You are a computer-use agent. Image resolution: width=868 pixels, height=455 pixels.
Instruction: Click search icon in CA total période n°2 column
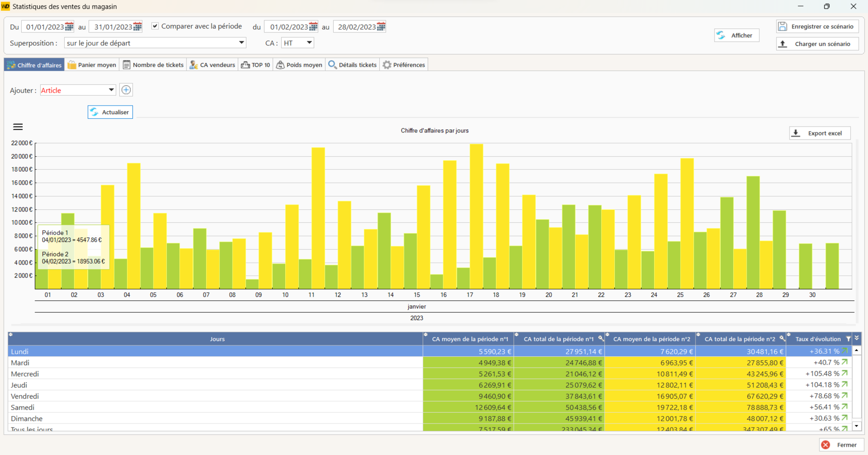782,339
